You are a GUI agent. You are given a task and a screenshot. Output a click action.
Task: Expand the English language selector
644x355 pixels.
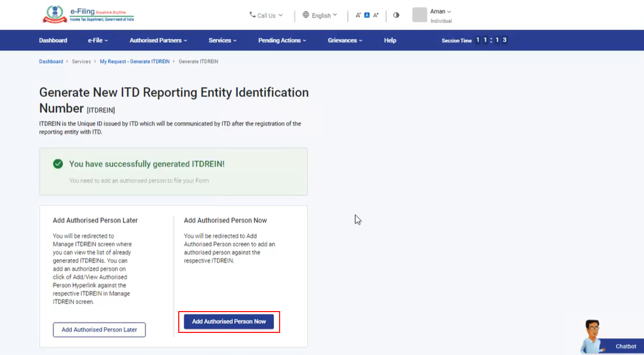tap(320, 15)
